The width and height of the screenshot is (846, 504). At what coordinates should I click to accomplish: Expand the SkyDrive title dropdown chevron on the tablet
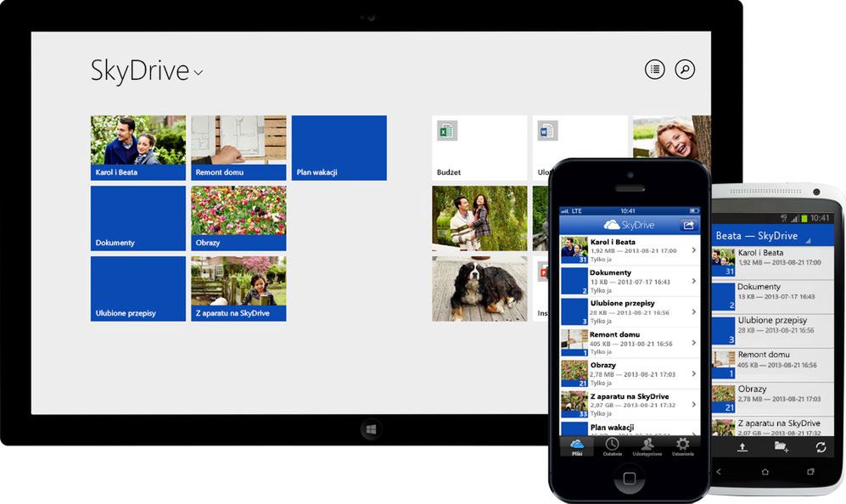point(199,74)
